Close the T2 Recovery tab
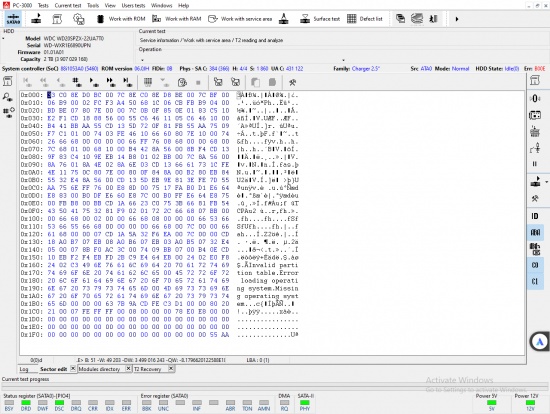 click(x=171, y=368)
